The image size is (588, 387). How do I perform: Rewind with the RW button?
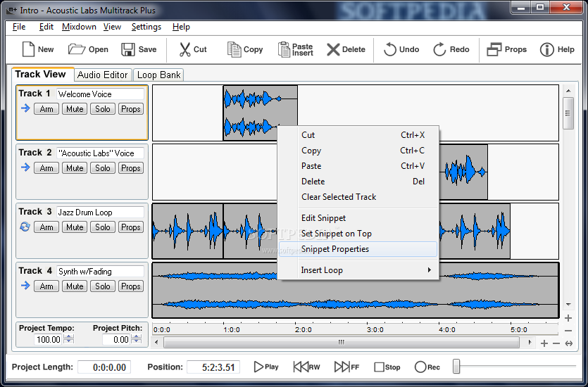306,367
